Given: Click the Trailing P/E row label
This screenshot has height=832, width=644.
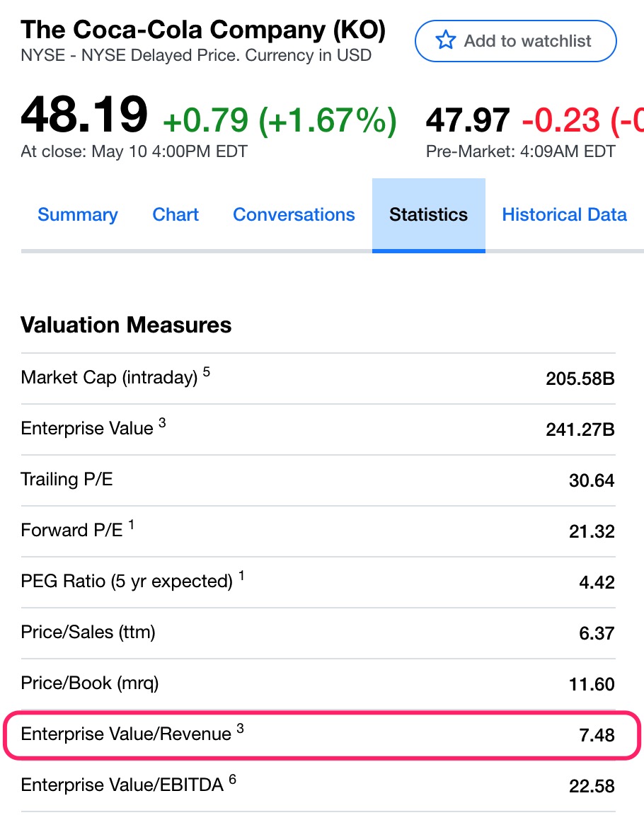Looking at the screenshot, I should click(x=67, y=480).
